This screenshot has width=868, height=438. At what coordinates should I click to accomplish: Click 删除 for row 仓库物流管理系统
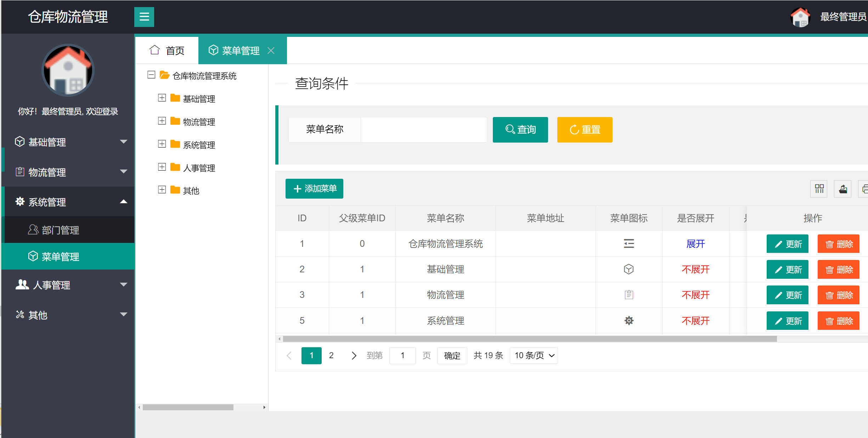tap(838, 244)
